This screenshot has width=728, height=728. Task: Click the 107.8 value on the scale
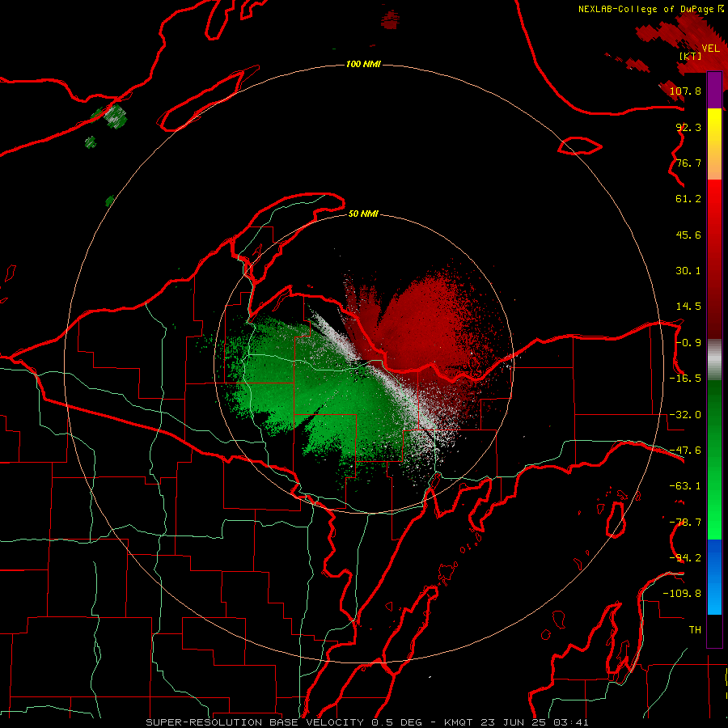685,91
